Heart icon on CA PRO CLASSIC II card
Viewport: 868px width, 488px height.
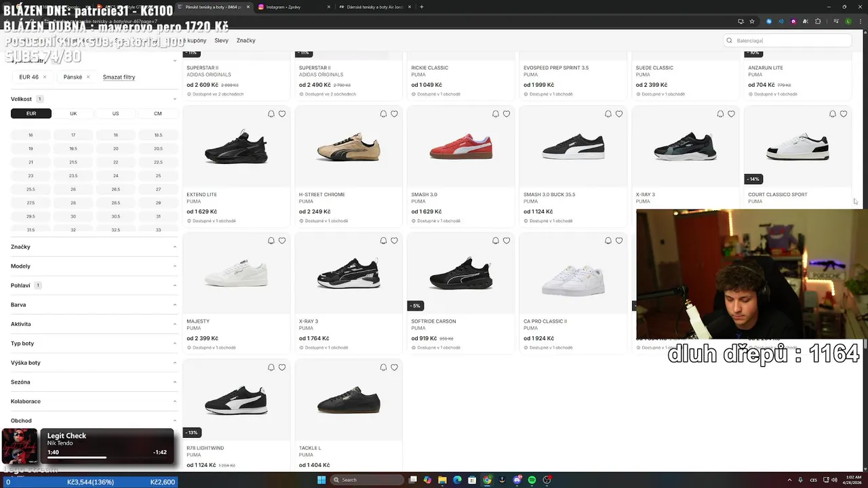[619, 241]
